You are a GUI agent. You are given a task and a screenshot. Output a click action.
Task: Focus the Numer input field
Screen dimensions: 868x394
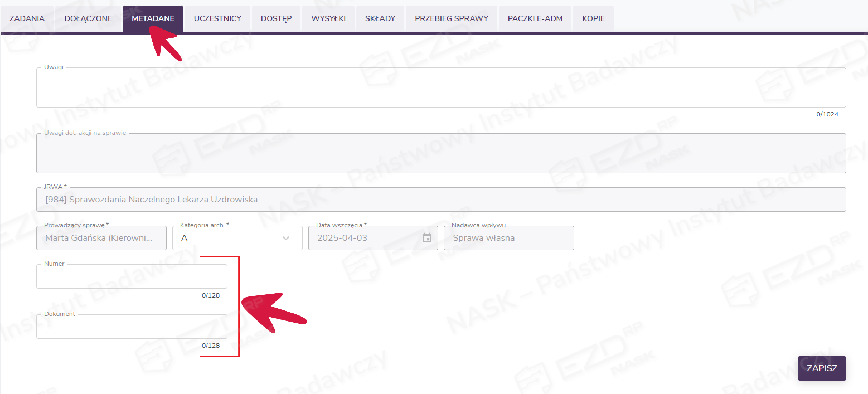tap(132, 277)
